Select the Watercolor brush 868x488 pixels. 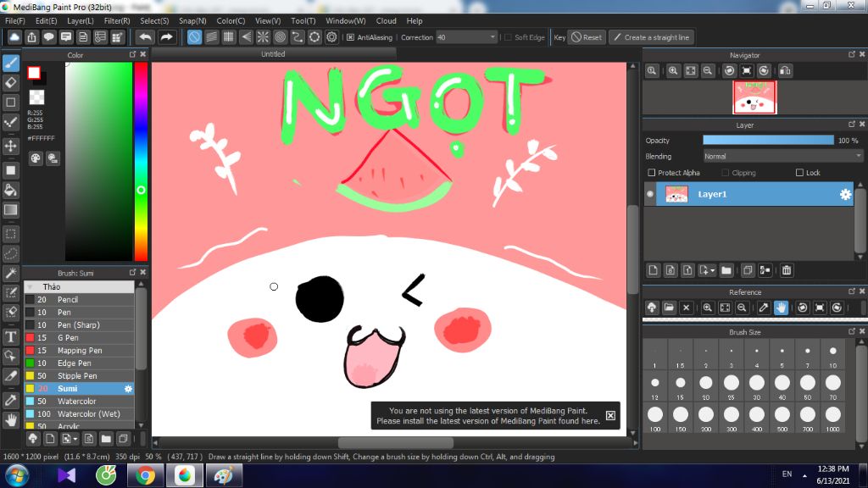[79, 401]
